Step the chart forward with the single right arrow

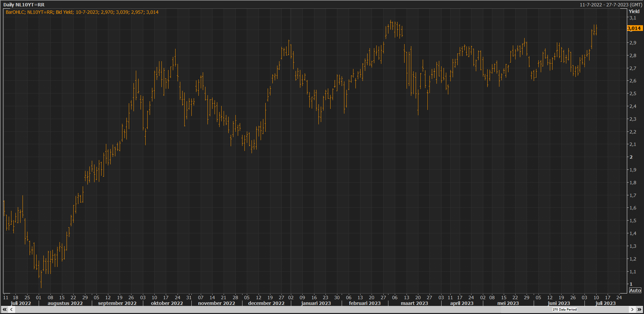(x=632, y=309)
